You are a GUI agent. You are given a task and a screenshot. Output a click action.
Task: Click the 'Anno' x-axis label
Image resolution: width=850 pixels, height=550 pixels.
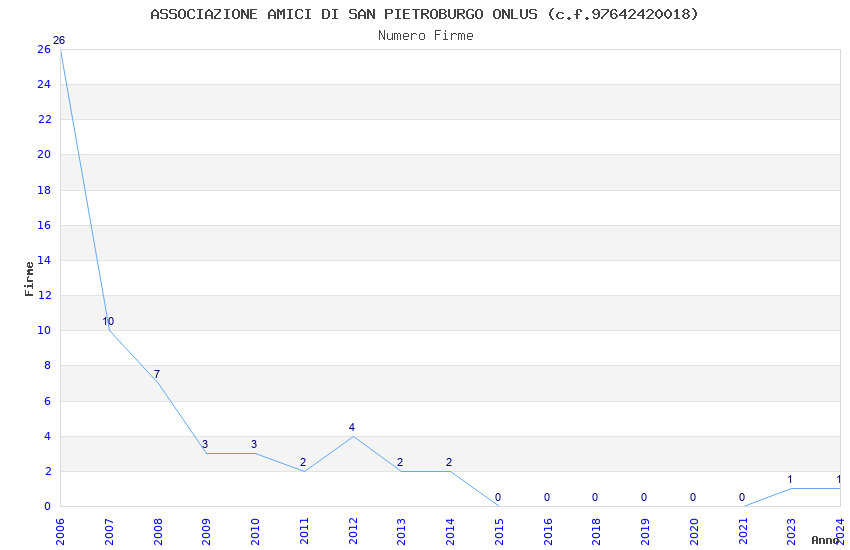[825, 540]
